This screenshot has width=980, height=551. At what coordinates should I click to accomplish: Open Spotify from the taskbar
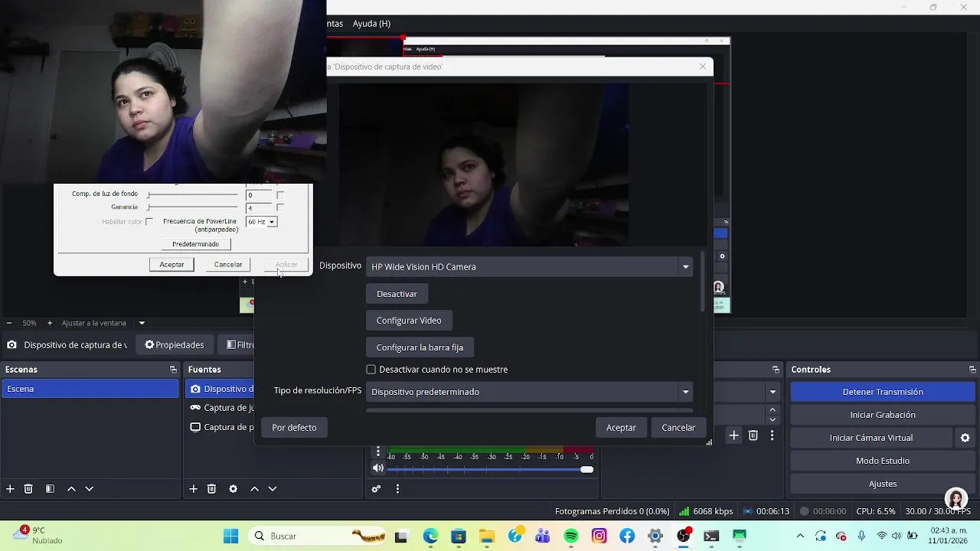click(x=571, y=536)
